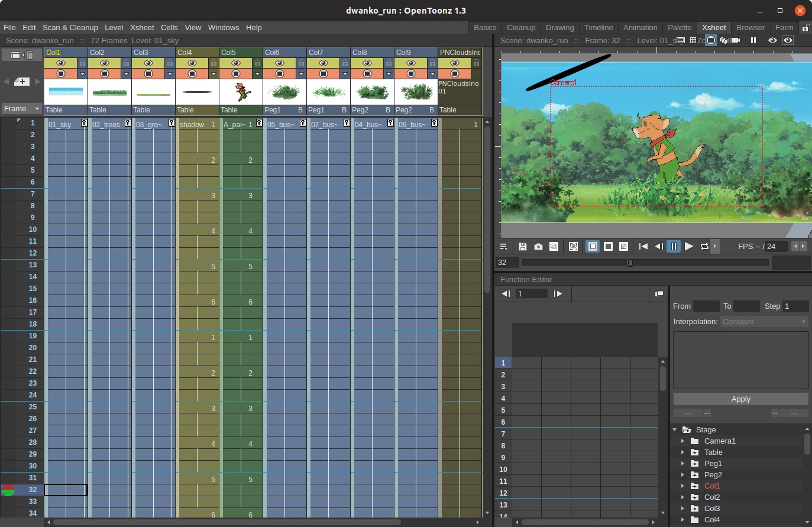Open the Interpolation combo box

pyautogui.click(x=765, y=322)
